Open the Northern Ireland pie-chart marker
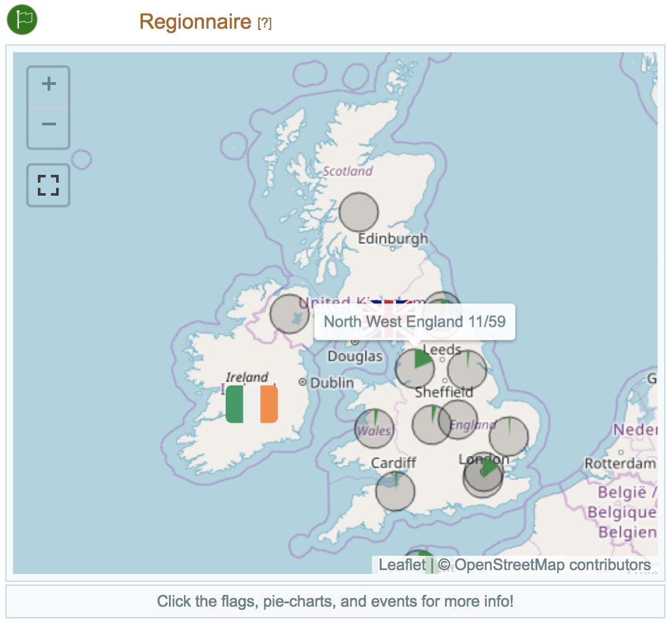Screen dimensions: 672x621 tap(289, 314)
